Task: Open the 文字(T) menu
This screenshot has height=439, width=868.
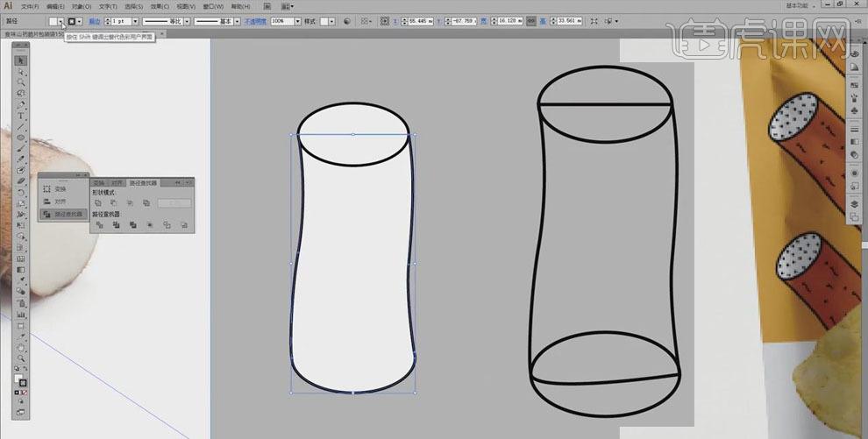Action: [107, 7]
